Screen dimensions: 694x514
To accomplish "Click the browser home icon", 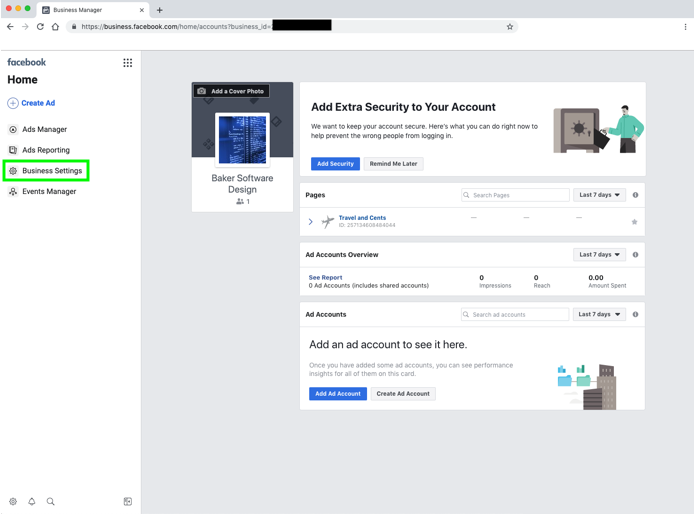I will (55, 27).
